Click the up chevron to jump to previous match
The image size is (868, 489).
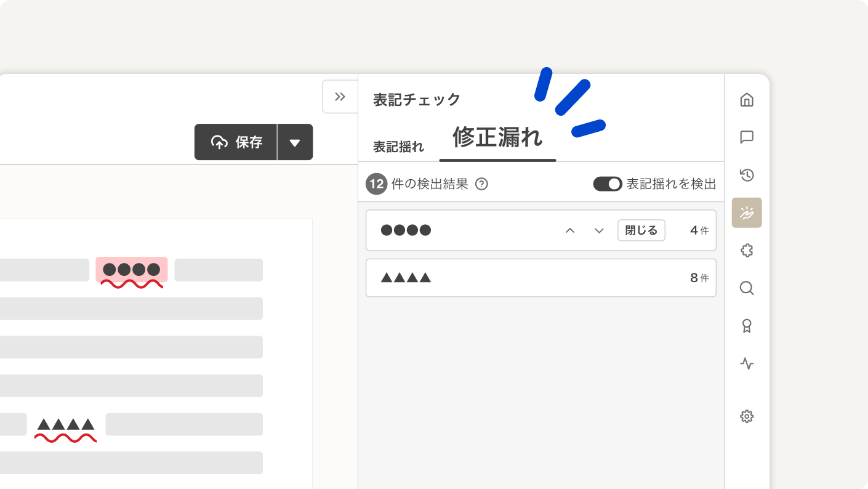(570, 230)
